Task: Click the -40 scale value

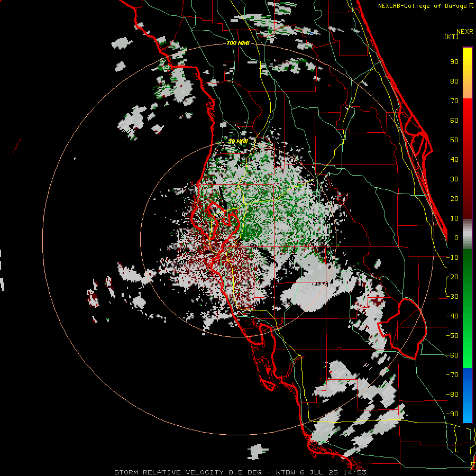Action: (452, 316)
